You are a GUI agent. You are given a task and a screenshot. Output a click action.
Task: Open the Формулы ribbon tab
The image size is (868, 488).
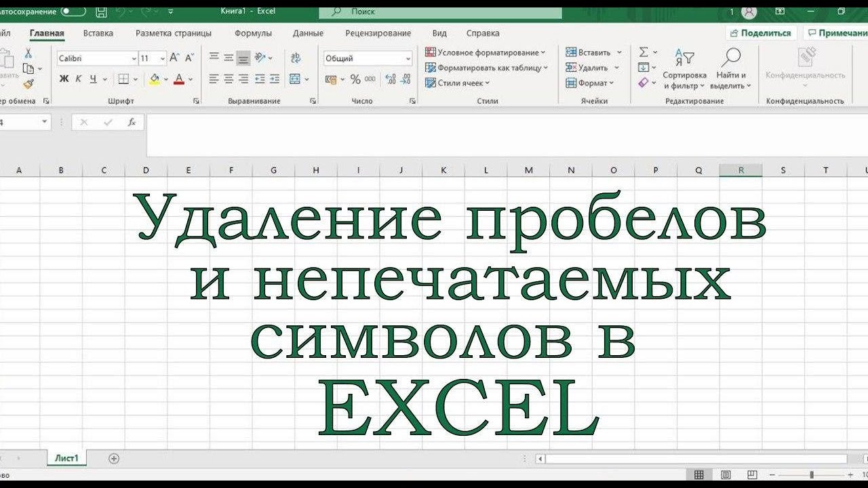pos(253,33)
